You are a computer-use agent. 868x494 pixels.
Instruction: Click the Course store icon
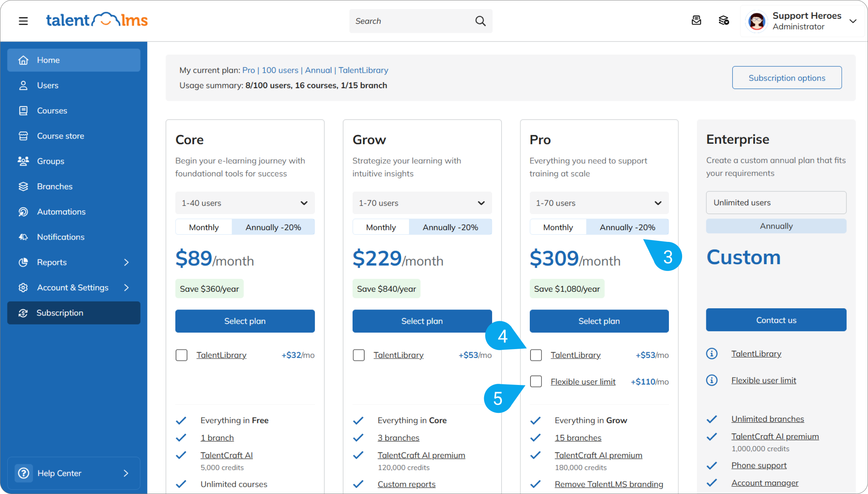(x=23, y=136)
